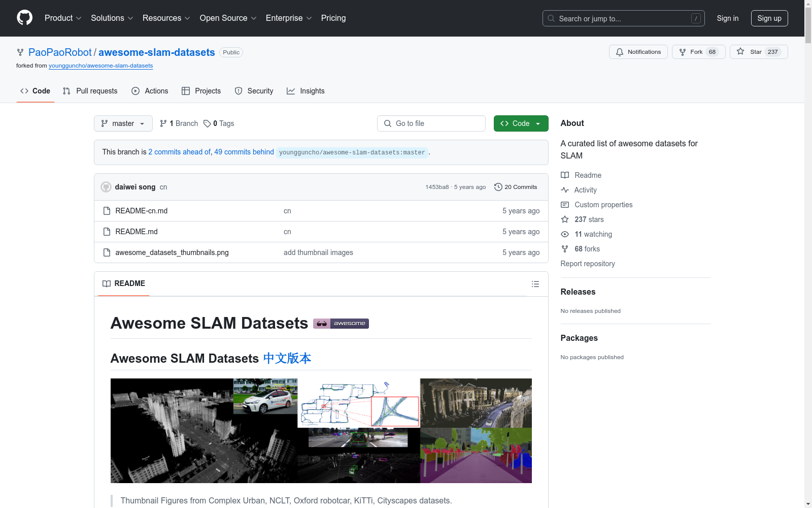The image size is (812, 508).
Task: Click the Star count 237 badge
Action: coord(773,52)
